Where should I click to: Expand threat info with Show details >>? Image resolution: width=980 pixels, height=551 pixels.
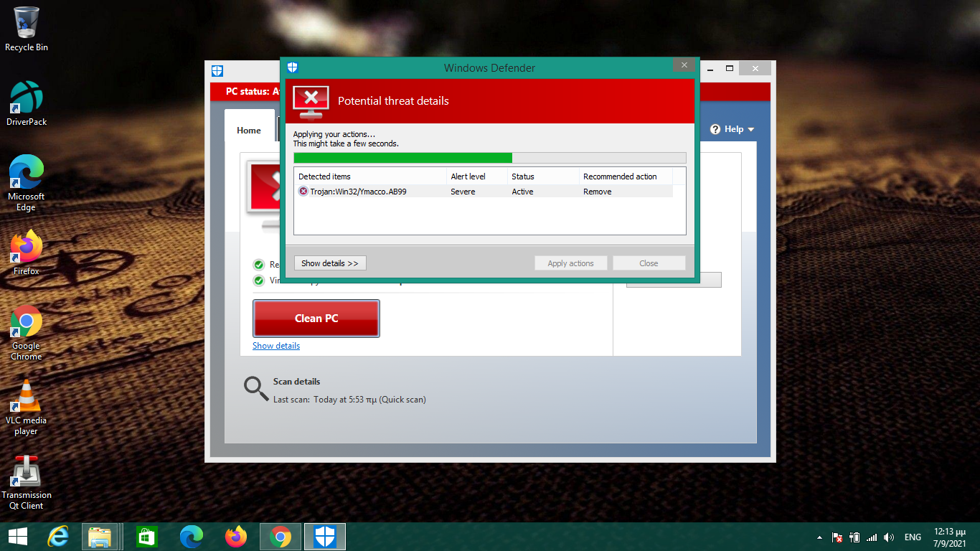coord(330,263)
